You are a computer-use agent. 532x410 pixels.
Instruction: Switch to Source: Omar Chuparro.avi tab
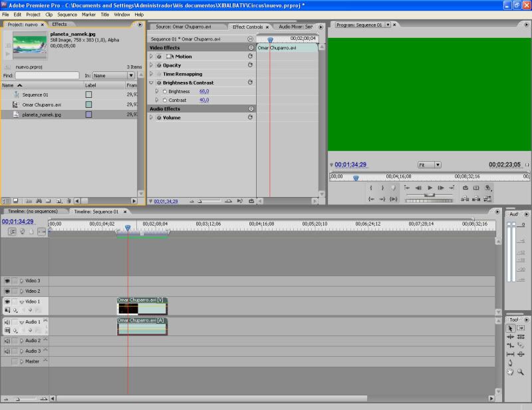click(184, 27)
